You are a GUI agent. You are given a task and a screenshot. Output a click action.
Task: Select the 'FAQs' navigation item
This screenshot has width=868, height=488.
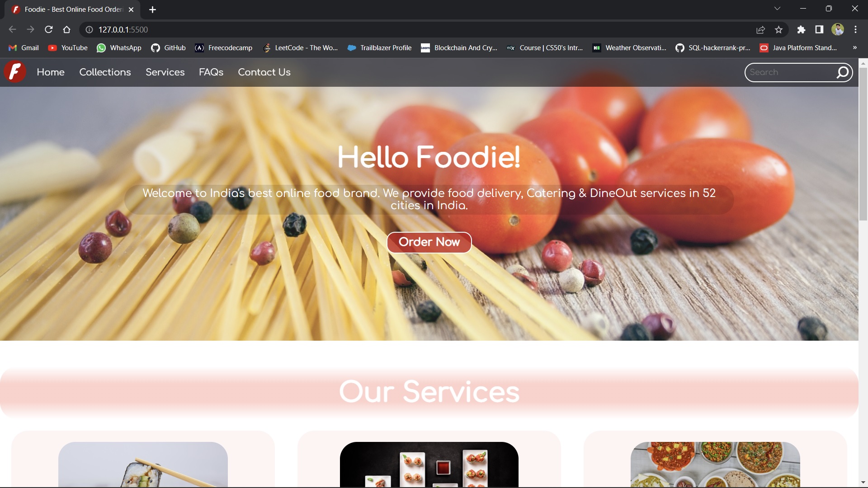212,72
